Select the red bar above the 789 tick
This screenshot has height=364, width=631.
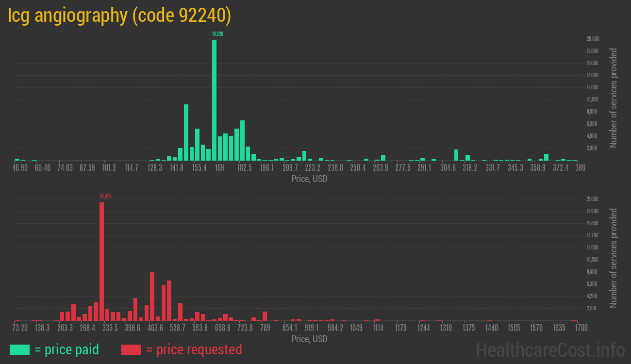pyautogui.click(x=265, y=316)
